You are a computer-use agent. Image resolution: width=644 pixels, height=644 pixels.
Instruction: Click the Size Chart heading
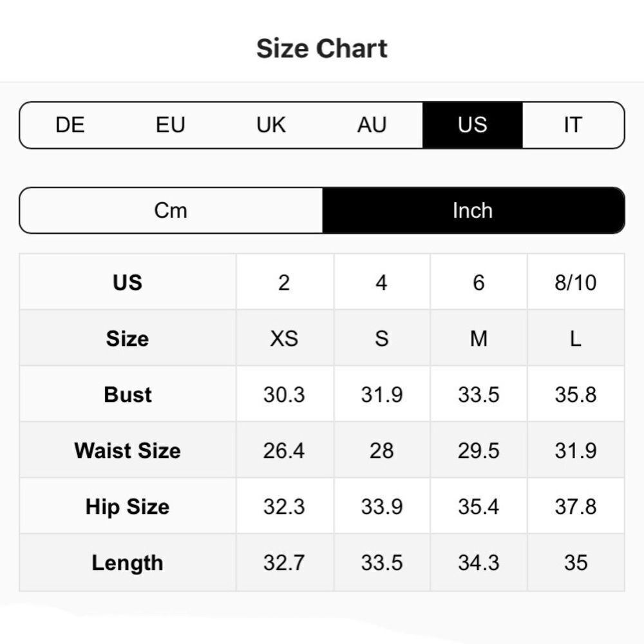[x=322, y=48]
